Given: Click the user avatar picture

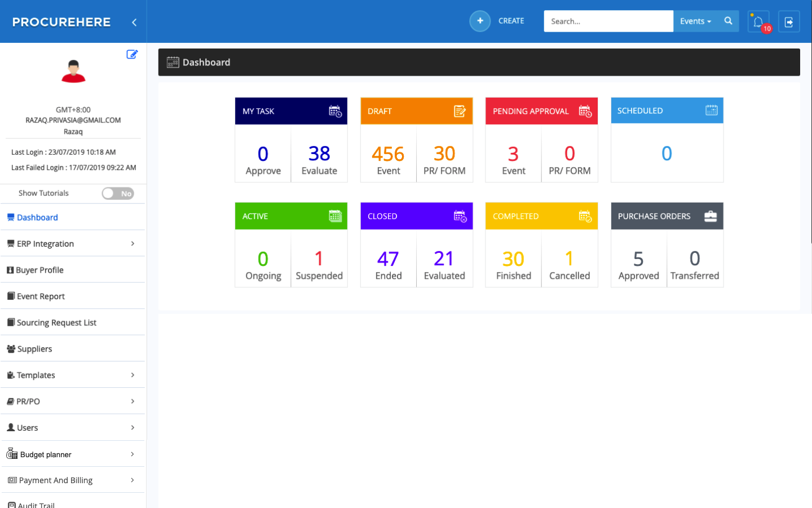Looking at the screenshot, I should (73, 71).
